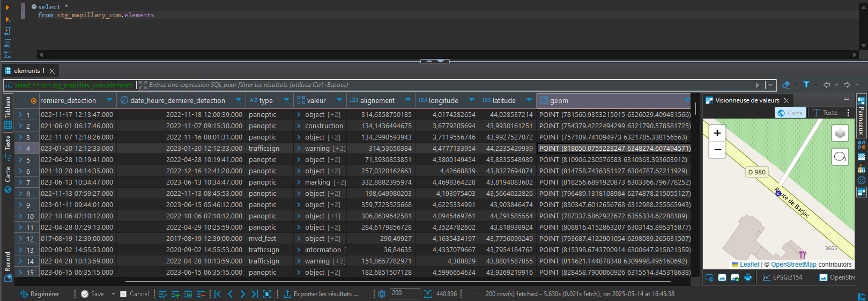Go to the previous row
Viewport: 868px width, 301px height.
pyautogui.click(x=230, y=294)
